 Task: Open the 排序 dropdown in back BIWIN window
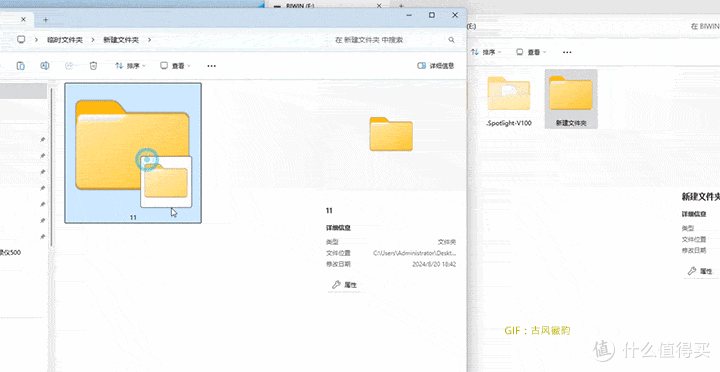point(486,52)
